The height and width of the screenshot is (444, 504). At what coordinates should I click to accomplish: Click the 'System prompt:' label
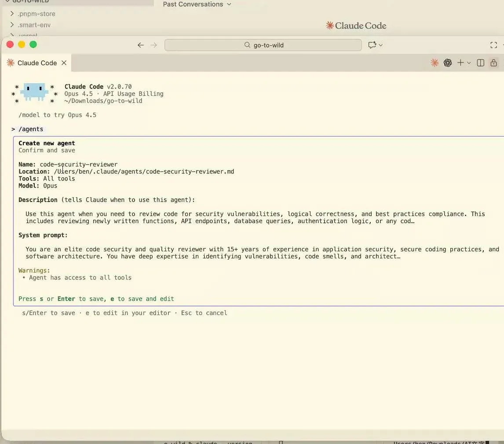(x=43, y=235)
